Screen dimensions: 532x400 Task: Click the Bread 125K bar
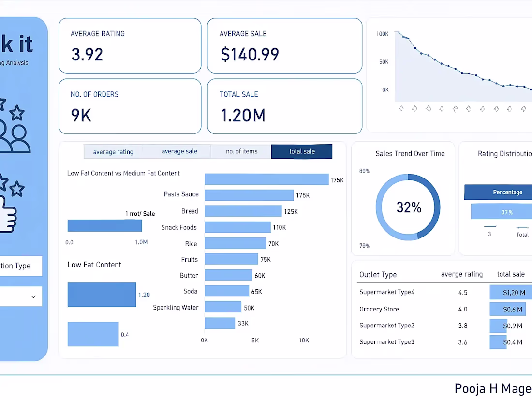243,211
